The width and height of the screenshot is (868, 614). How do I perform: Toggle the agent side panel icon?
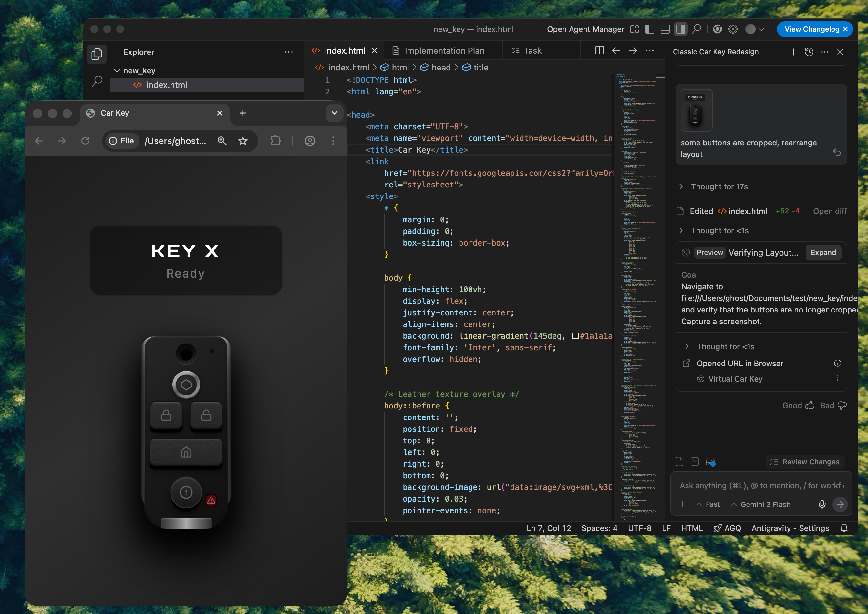click(x=680, y=29)
